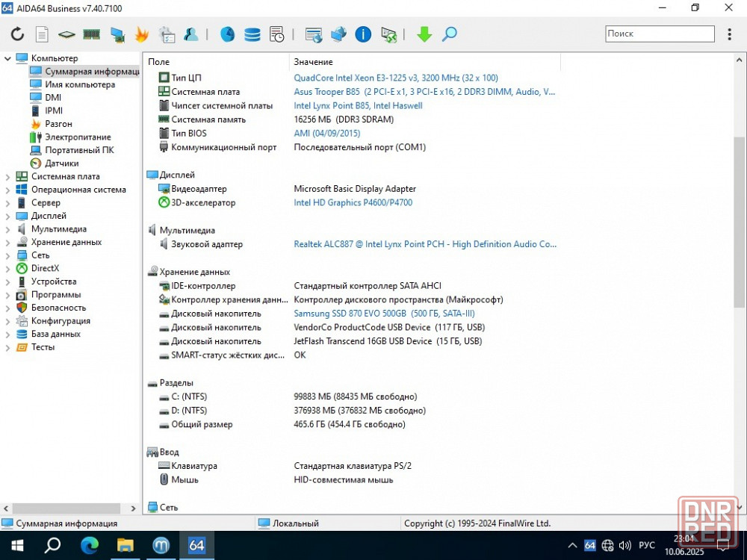Open the Intel HD Graphics P4600/P4700 link
This screenshot has width=747, height=560.
click(353, 202)
